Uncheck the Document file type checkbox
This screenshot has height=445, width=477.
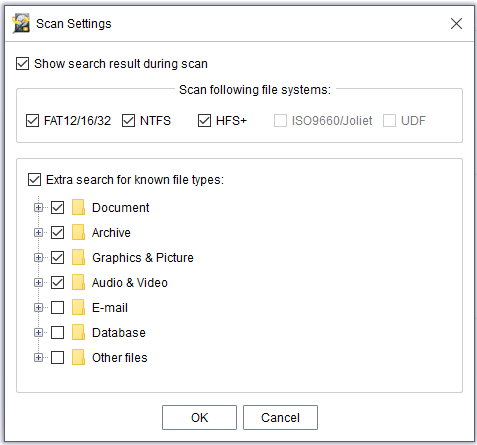click(x=57, y=207)
